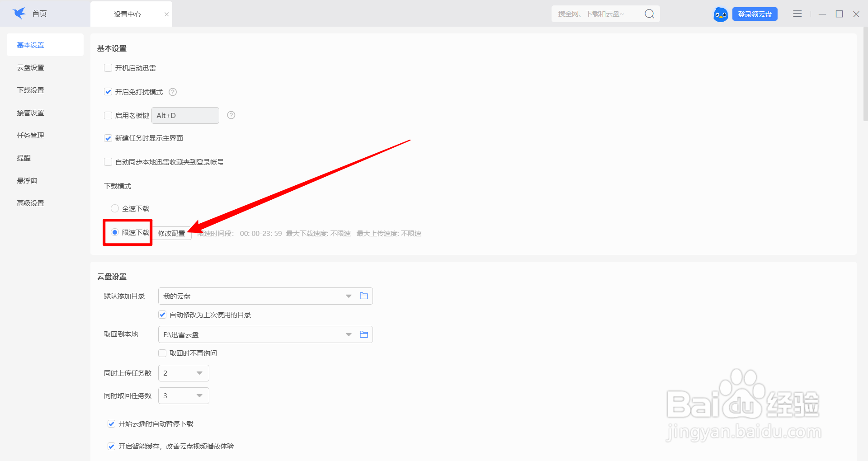Click the Xunlei bird logo icon
The height and width of the screenshot is (461, 868).
click(x=19, y=14)
